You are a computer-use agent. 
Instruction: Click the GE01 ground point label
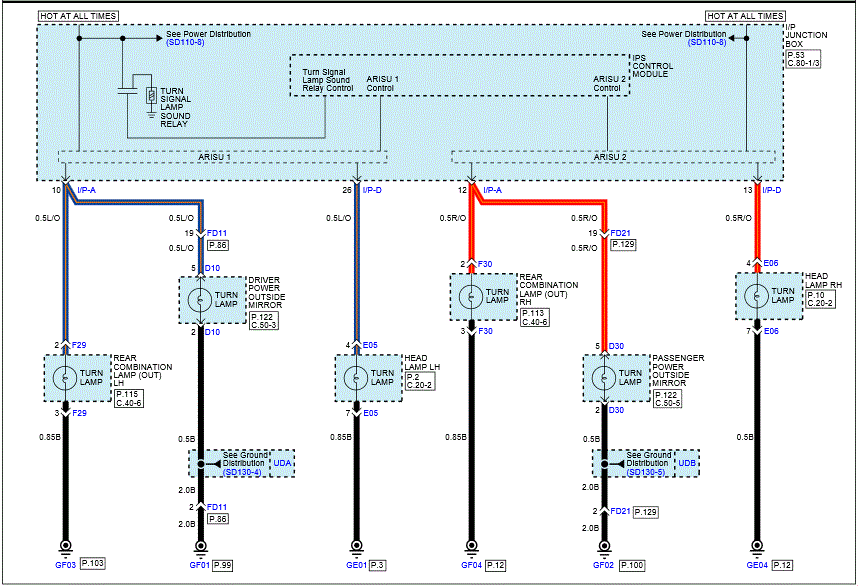click(357, 565)
